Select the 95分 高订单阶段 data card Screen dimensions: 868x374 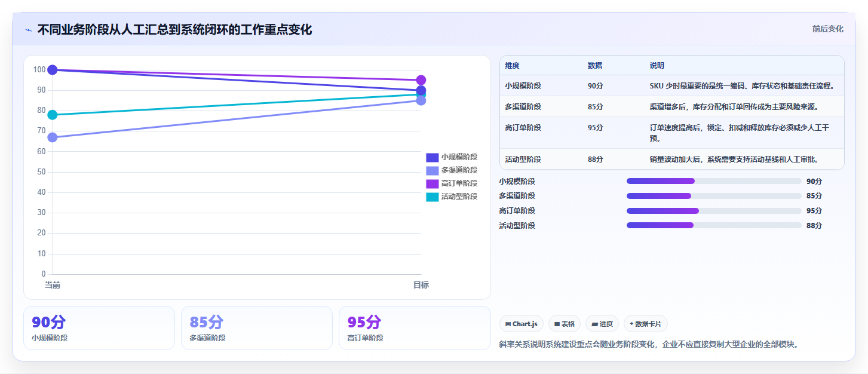415,328
